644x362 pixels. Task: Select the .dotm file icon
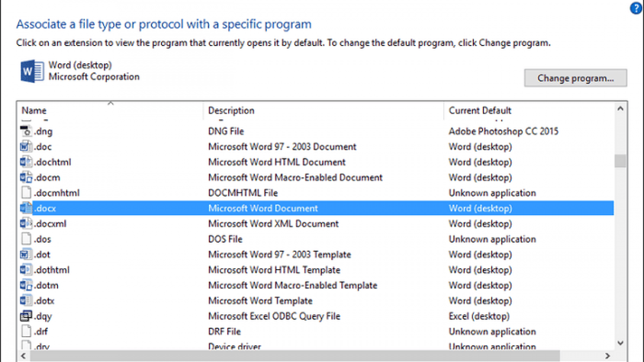click(x=26, y=285)
